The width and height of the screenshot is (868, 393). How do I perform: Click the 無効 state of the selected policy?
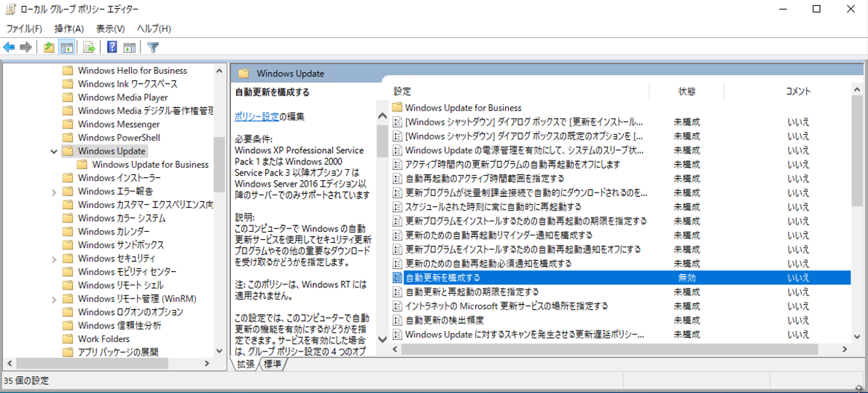tap(687, 277)
